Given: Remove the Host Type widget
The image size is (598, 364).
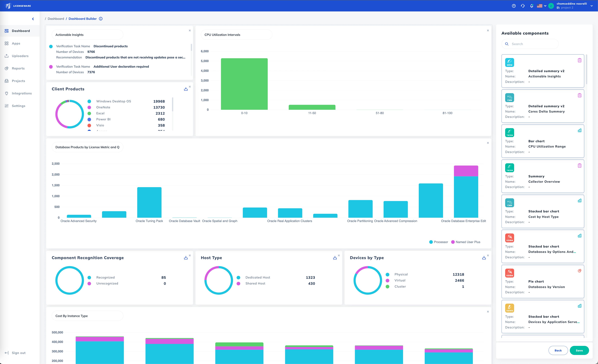Looking at the screenshot, I should 339,255.
